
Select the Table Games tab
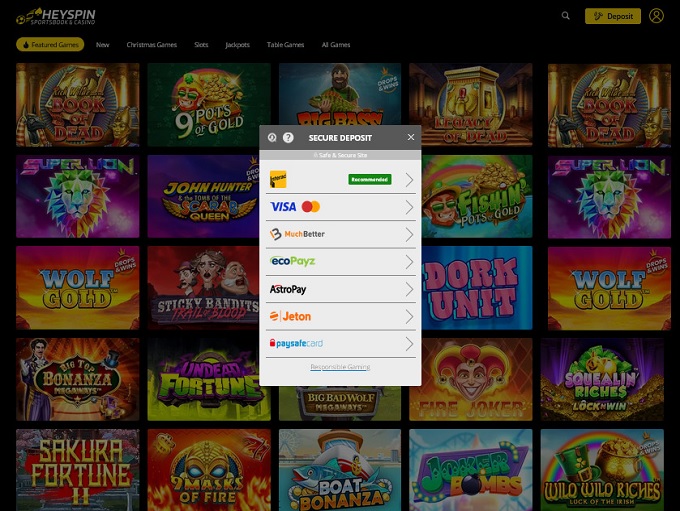pyautogui.click(x=285, y=45)
